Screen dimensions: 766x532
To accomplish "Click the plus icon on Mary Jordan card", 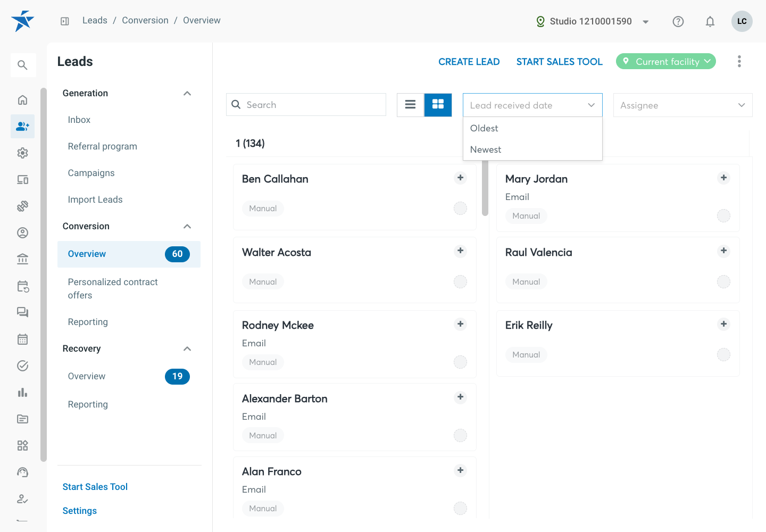I will [x=724, y=178].
